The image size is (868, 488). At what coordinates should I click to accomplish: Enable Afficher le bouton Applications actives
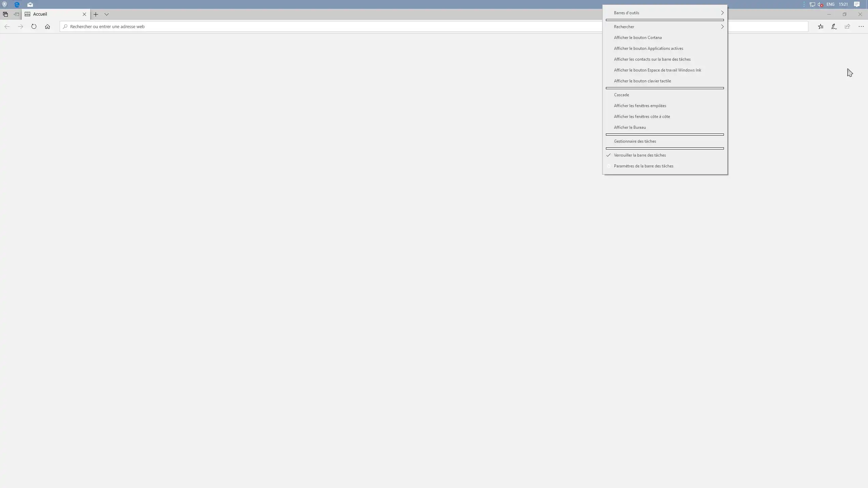point(648,48)
